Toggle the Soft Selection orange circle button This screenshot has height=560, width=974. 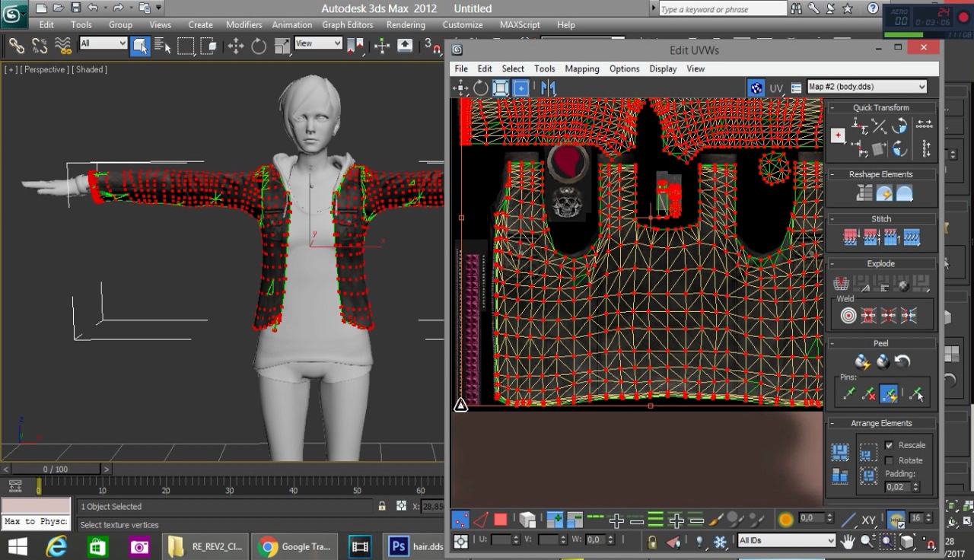point(786,520)
